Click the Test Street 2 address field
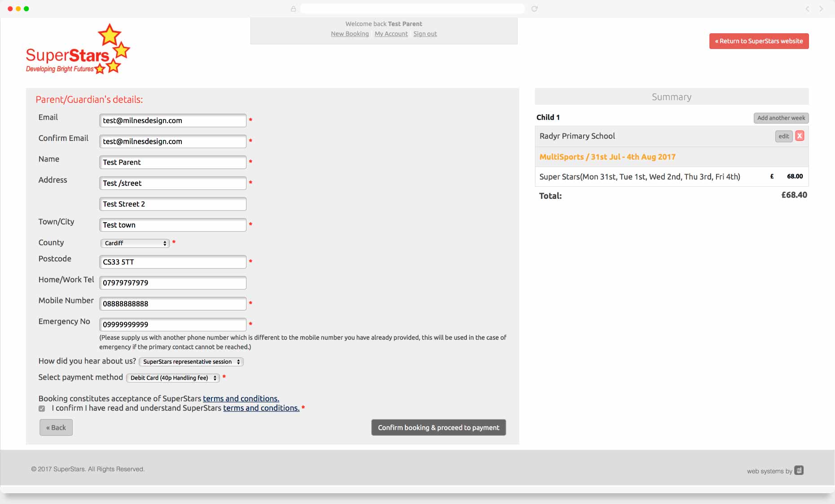The height and width of the screenshot is (504, 835). (x=173, y=204)
